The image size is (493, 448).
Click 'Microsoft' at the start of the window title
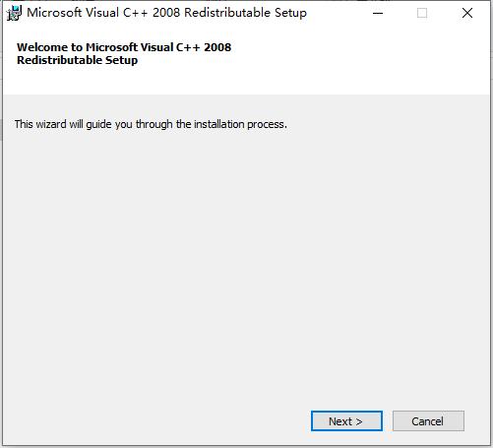54,13
